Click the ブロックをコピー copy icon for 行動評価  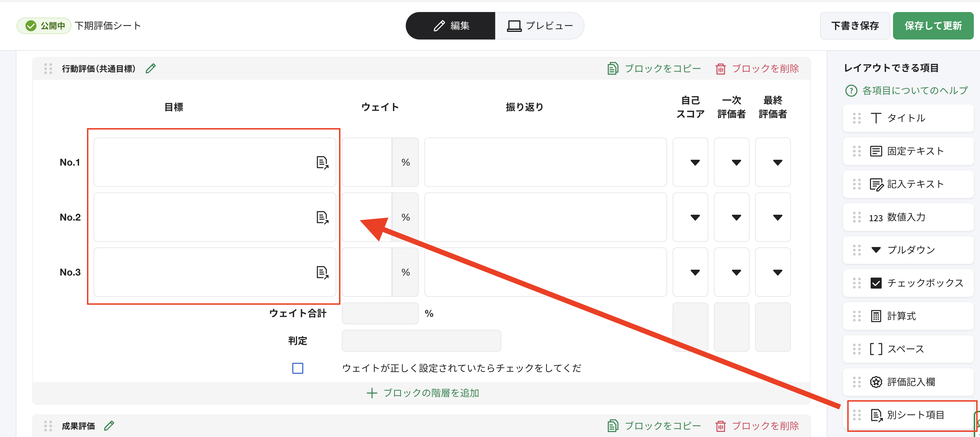click(x=613, y=68)
